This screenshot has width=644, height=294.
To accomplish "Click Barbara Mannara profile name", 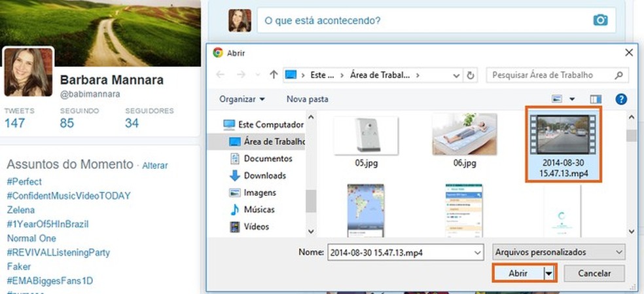I will [x=112, y=80].
